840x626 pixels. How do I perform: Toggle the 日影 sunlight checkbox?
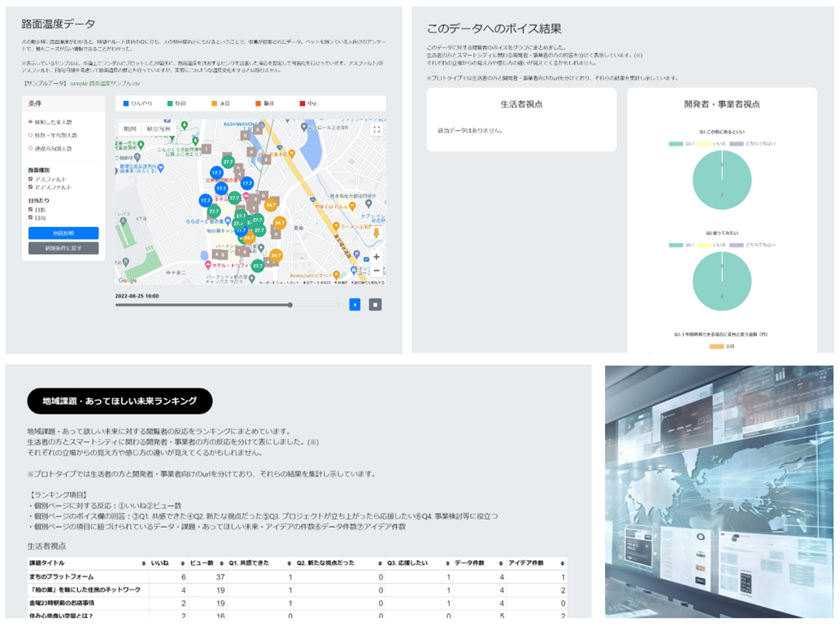pyautogui.click(x=31, y=210)
